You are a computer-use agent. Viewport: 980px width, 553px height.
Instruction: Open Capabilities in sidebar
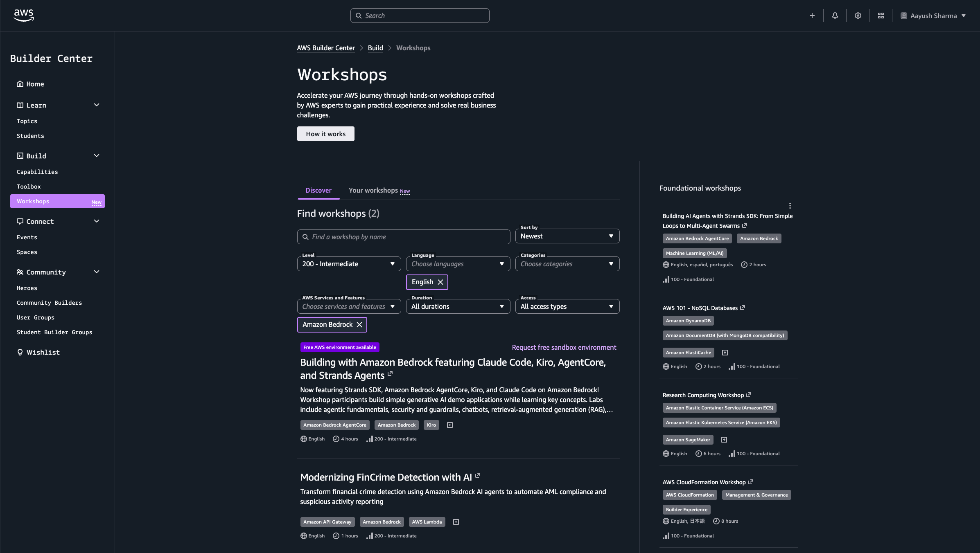(37, 172)
